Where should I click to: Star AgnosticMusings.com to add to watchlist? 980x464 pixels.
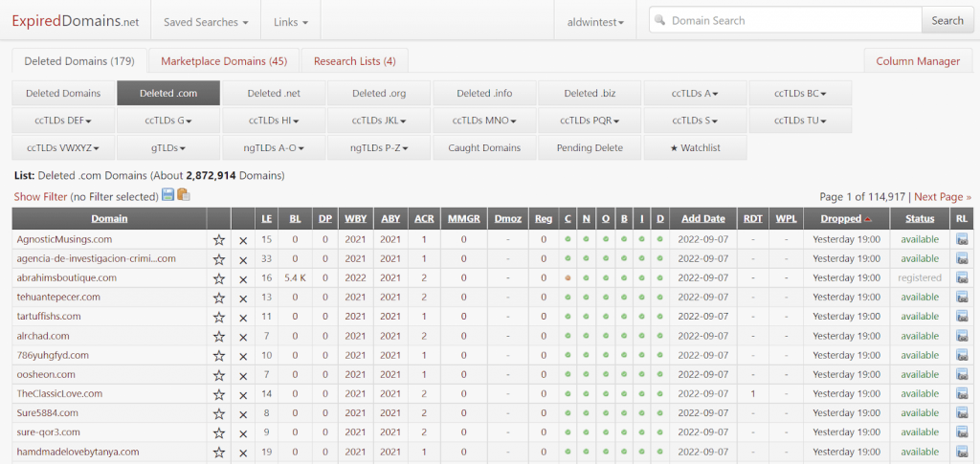pos(219,240)
